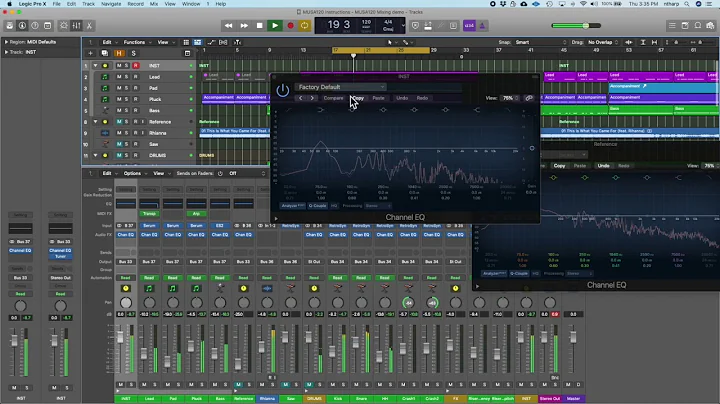Open Processing Stereo dropdown in Channel EQ
Screen dimensions: 720x404
(378, 206)
